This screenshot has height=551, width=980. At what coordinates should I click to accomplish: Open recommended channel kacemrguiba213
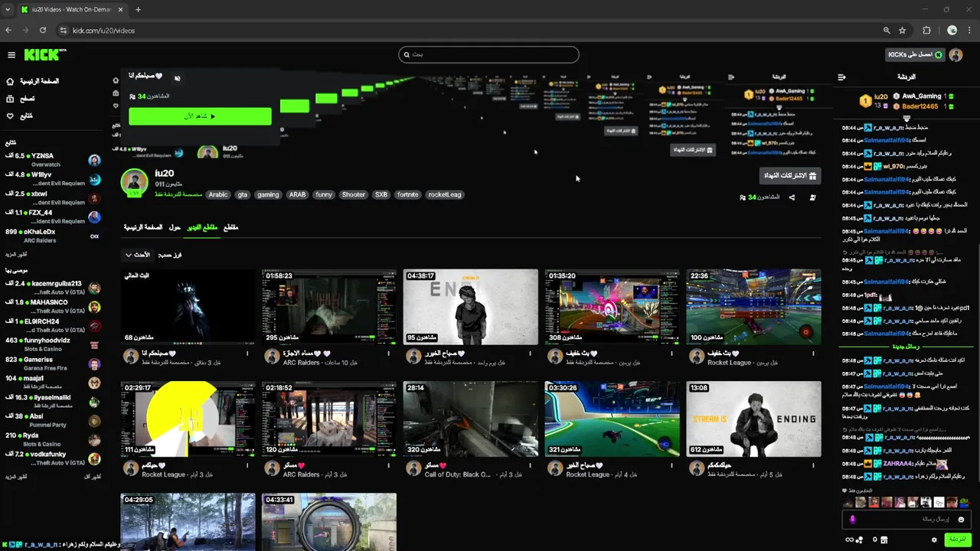click(x=53, y=288)
